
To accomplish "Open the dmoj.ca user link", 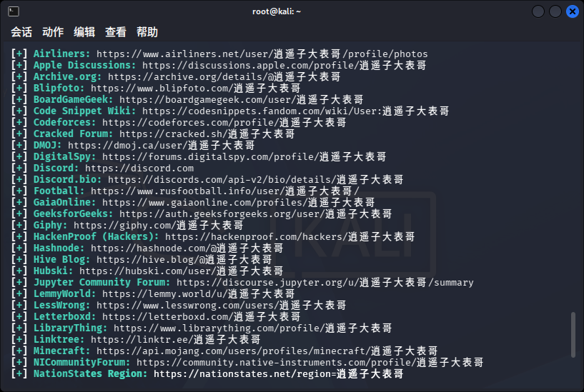I will pyautogui.click(x=162, y=146).
